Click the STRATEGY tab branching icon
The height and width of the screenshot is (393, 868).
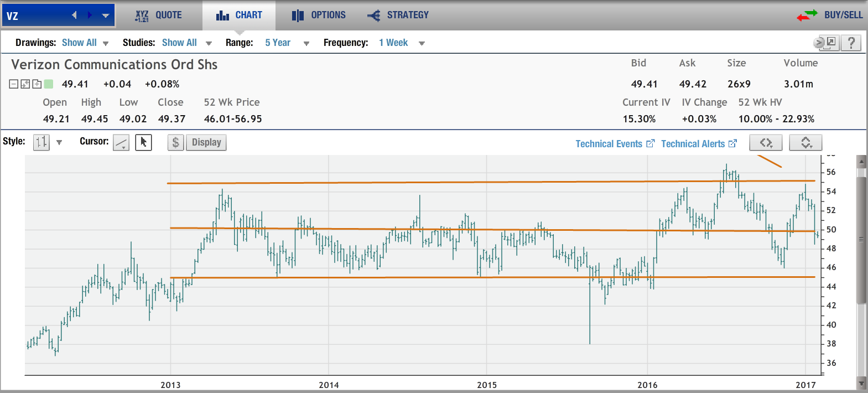[x=374, y=15]
